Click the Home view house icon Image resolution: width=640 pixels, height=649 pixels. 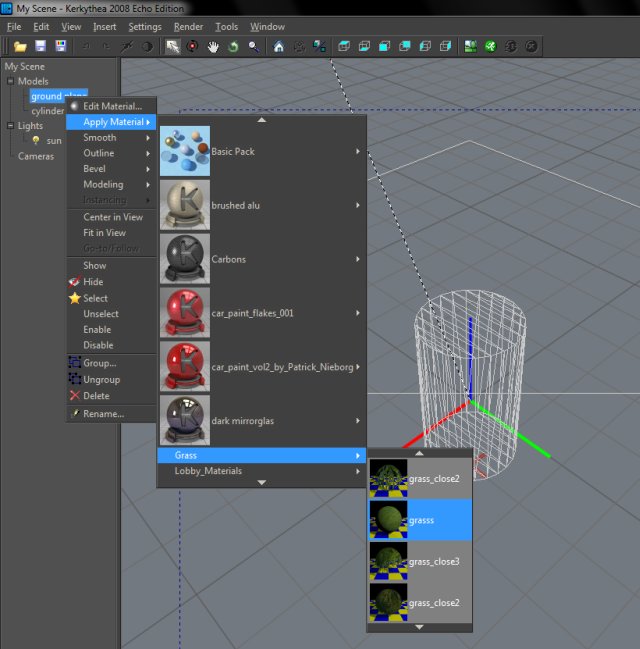pos(279,46)
